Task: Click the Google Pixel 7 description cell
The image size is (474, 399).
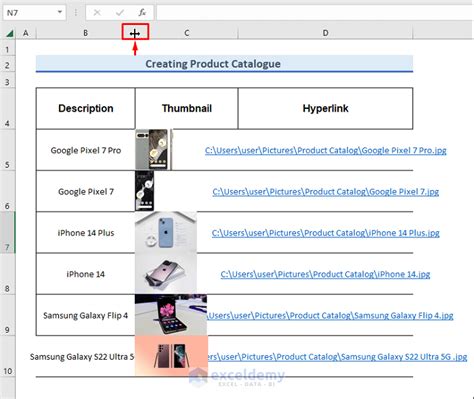Action: 86,191
